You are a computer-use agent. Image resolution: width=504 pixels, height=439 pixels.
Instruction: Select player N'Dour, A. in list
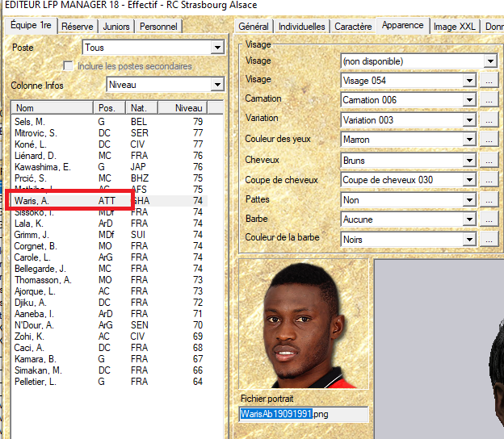pyautogui.click(x=109, y=325)
